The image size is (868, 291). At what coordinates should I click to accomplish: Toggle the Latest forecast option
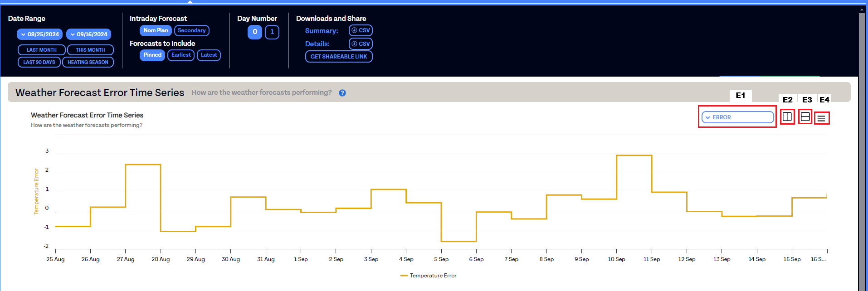209,55
